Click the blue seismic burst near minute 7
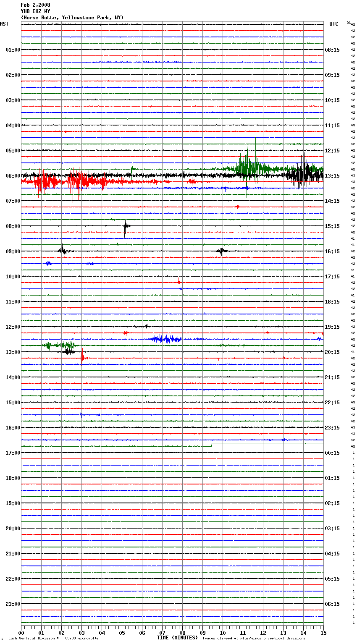Image resolution: width=357 pixels, height=644 pixels. (167, 339)
